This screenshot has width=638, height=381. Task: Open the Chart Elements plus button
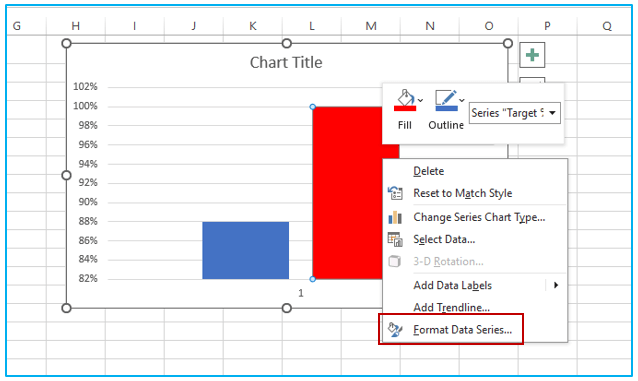pos(532,55)
